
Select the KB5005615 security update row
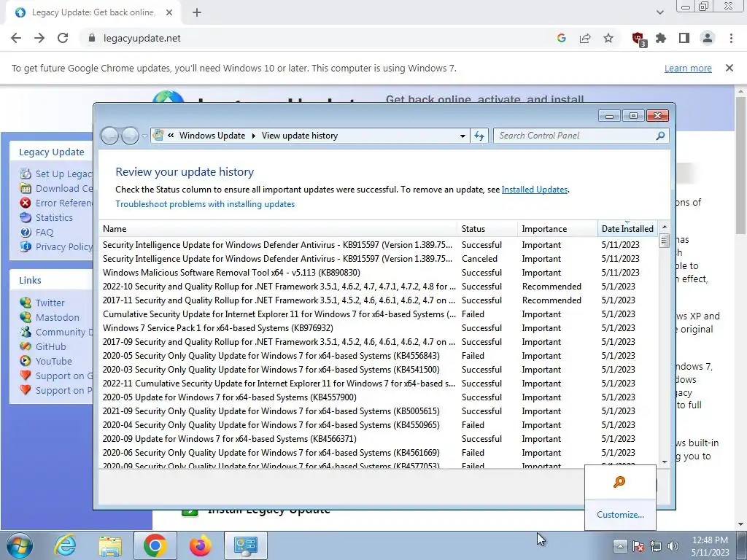point(379,411)
